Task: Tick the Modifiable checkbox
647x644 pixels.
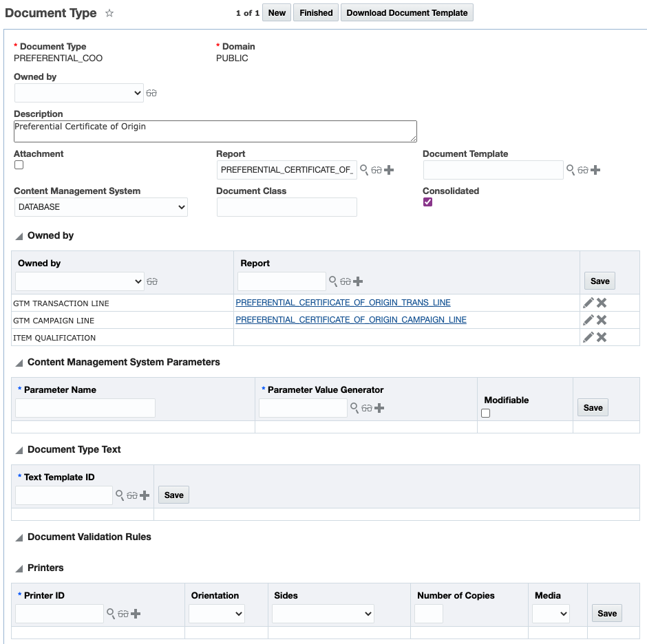Action: click(486, 413)
